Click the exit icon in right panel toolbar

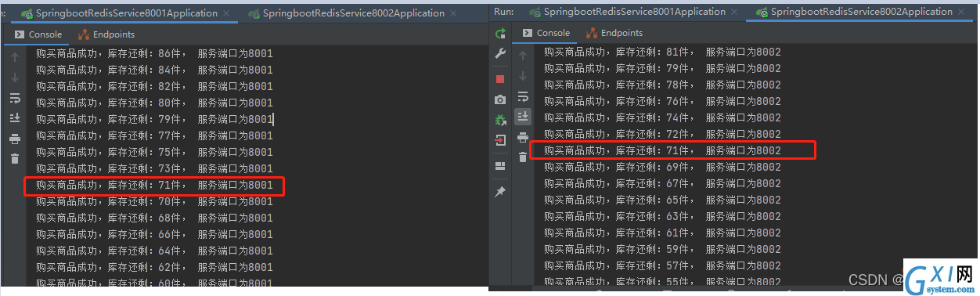(500, 140)
